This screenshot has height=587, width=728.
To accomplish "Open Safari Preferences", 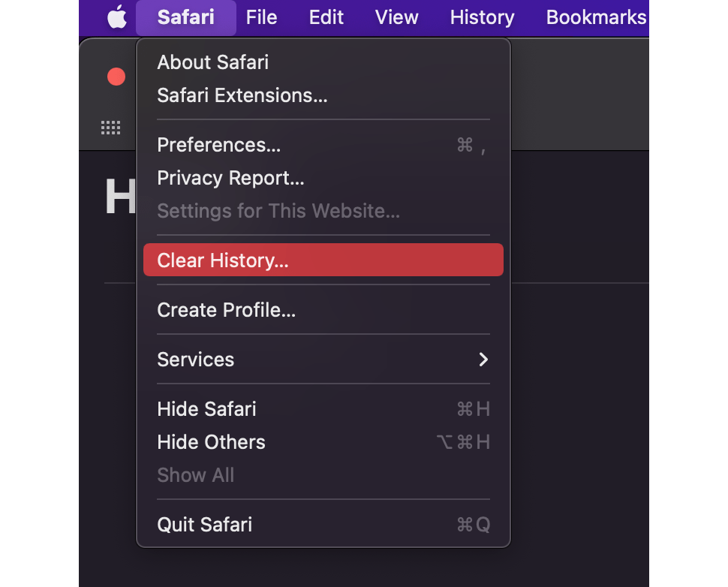I will coord(218,144).
